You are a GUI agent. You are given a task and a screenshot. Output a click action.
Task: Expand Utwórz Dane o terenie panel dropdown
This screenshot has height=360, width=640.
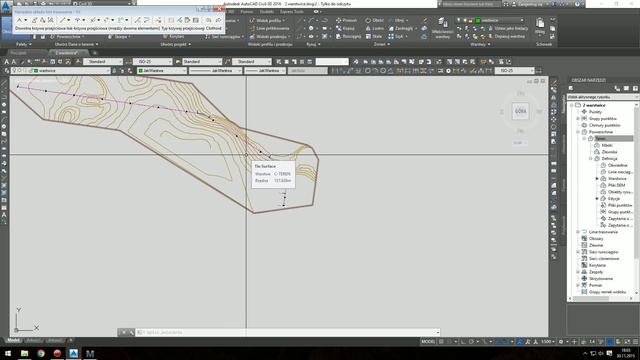coord(76,44)
